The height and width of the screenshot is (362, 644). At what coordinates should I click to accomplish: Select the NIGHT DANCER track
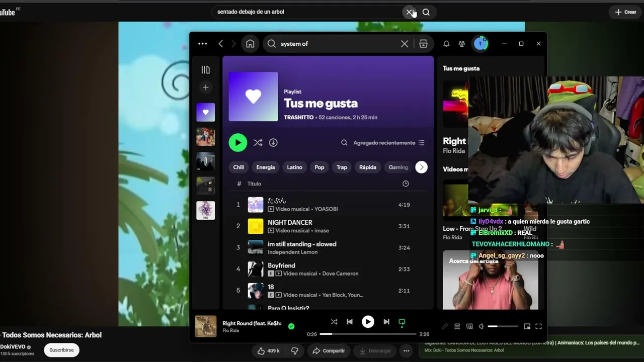point(328,226)
